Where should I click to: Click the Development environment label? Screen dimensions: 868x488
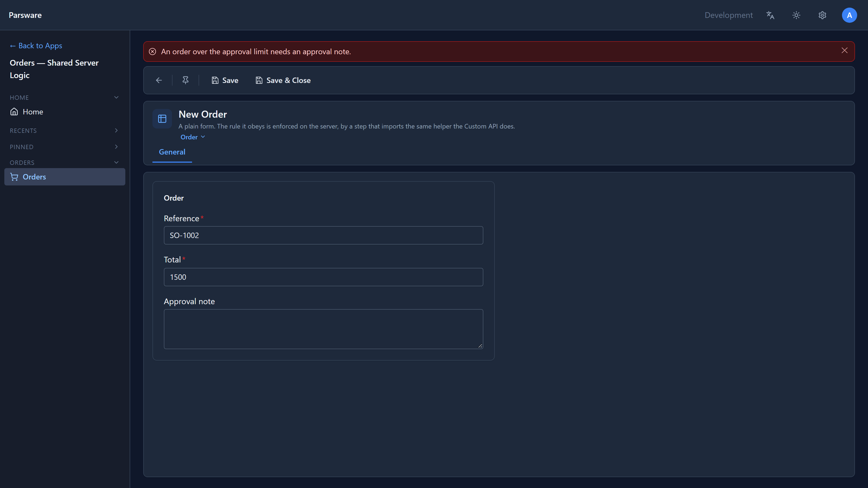tap(729, 15)
